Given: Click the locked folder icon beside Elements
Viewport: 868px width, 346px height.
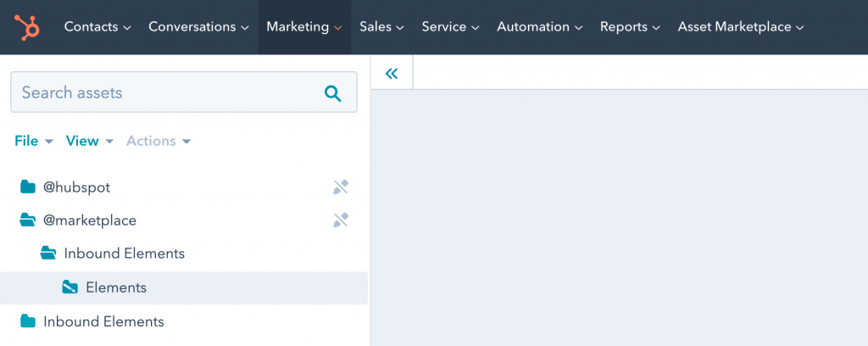Looking at the screenshot, I should coord(70,287).
